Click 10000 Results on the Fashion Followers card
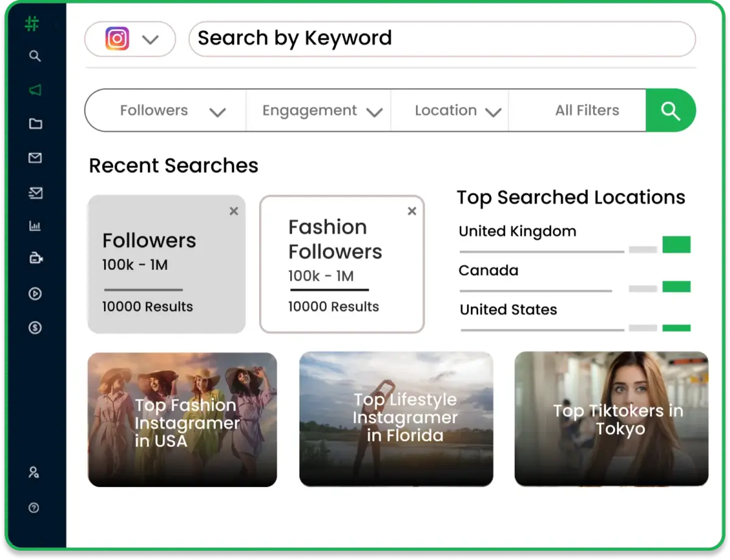Image resolution: width=730 pixels, height=560 pixels. coord(333,307)
